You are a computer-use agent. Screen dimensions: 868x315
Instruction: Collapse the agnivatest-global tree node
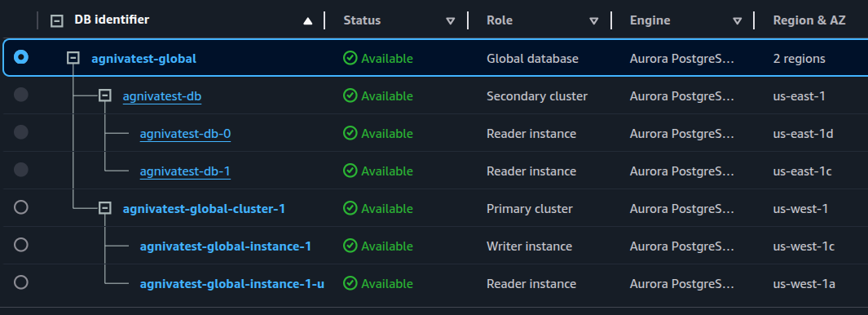coord(73,58)
